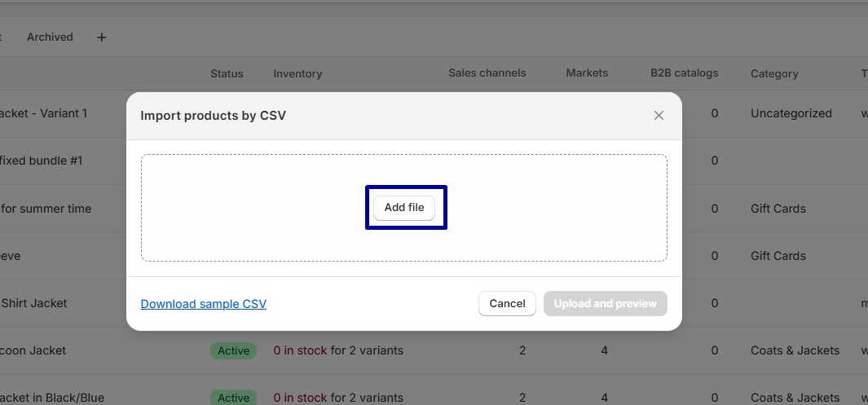The image size is (868, 405).
Task: Cancel the CSV import
Action: (507, 303)
